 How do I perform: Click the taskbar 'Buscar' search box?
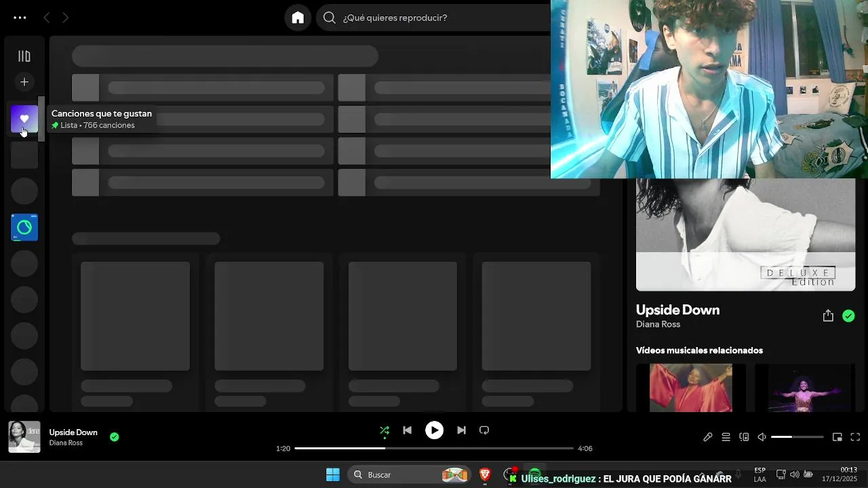coord(410,474)
